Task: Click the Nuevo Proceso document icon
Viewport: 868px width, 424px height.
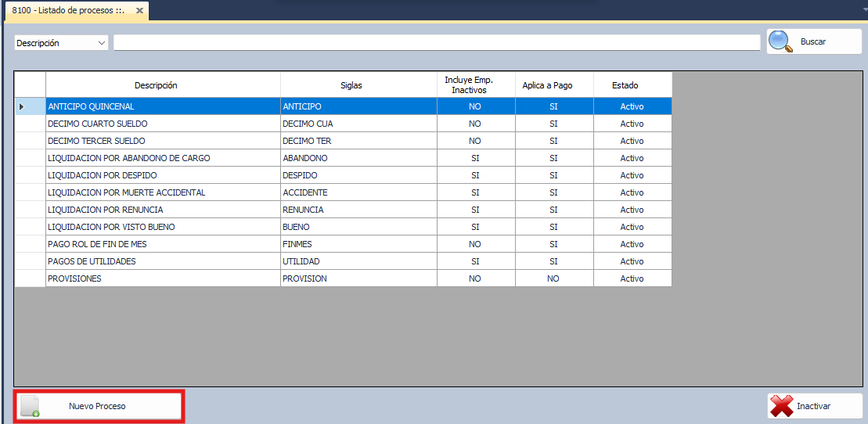Action: click(31, 407)
